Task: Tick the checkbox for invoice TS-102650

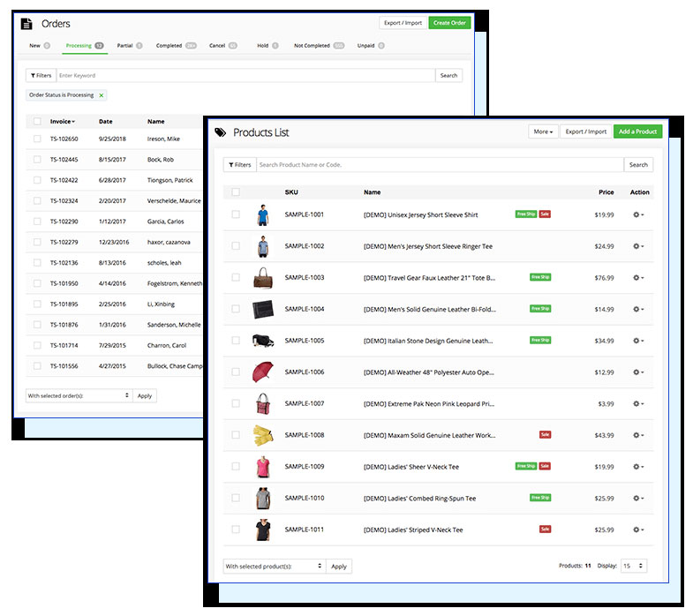Action: click(x=37, y=139)
